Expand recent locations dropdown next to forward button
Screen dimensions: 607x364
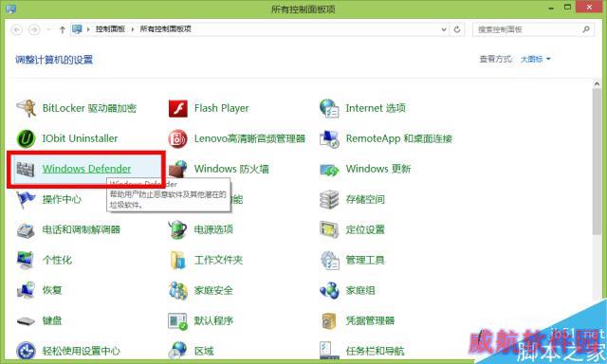pos(48,29)
